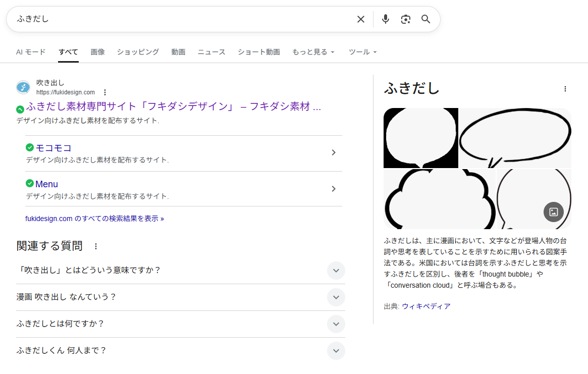Viewport: 588px width, 374px height.
Task: Click green check badge beside モコモコ
Action: click(x=30, y=147)
